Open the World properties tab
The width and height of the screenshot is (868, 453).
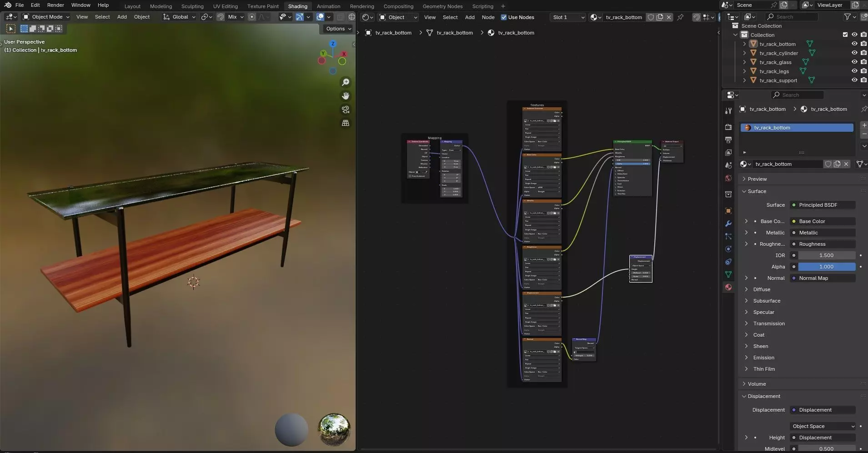coord(728,178)
